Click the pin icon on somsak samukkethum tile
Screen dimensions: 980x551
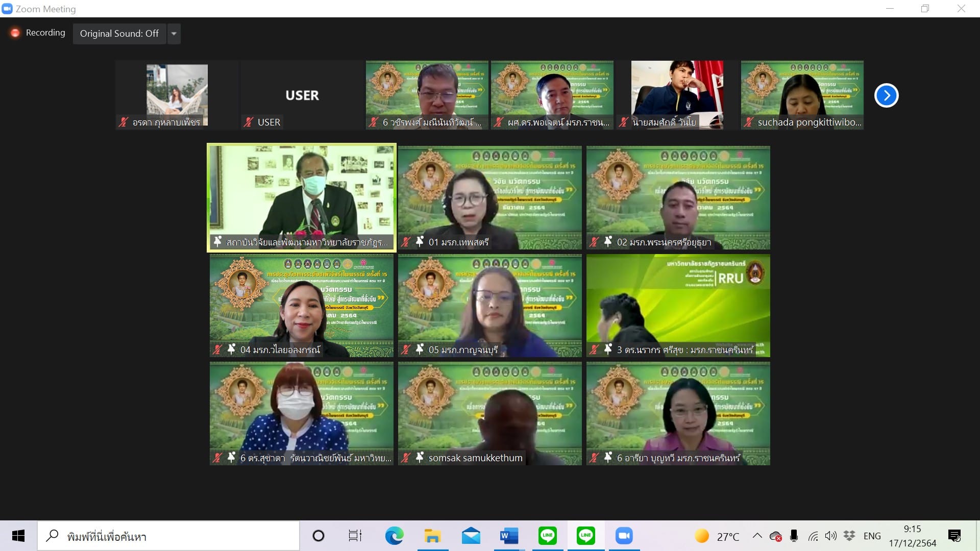(420, 458)
